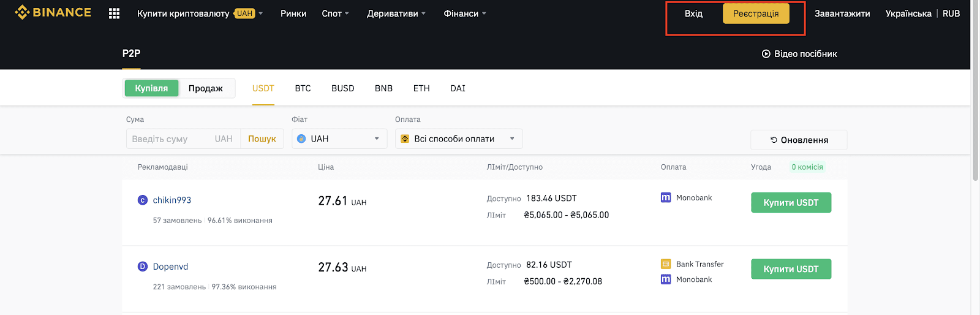The height and width of the screenshot is (315, 980).
Task: Click 57 замовлень text
Action: pos(178,221)
